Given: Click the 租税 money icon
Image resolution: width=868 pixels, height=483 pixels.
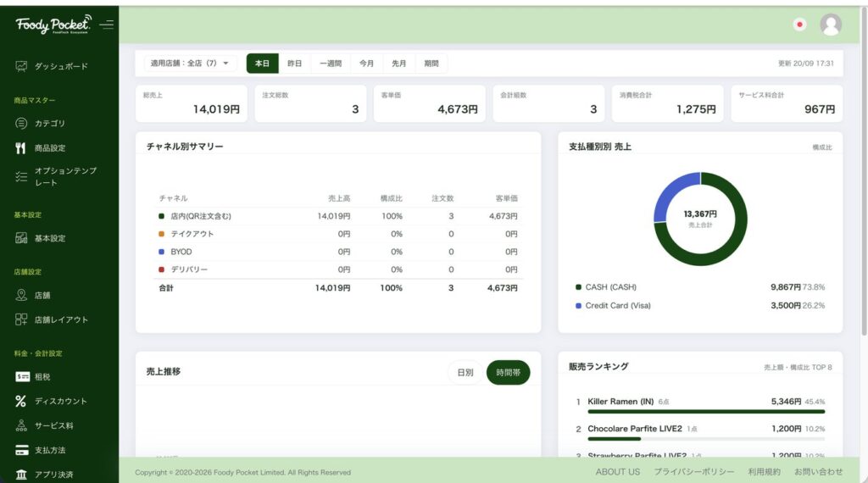Looking at the screenshot, I should [22, 377].
